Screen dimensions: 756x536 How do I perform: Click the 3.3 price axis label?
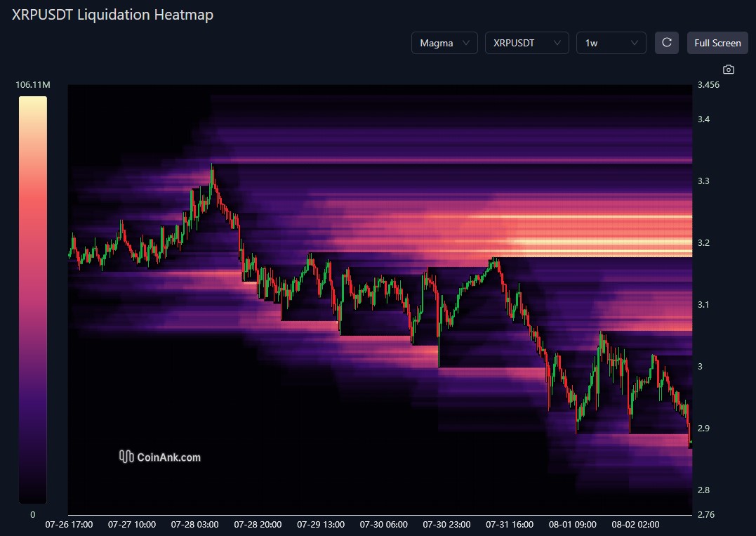pyautogui.click(x=704, y=181)
